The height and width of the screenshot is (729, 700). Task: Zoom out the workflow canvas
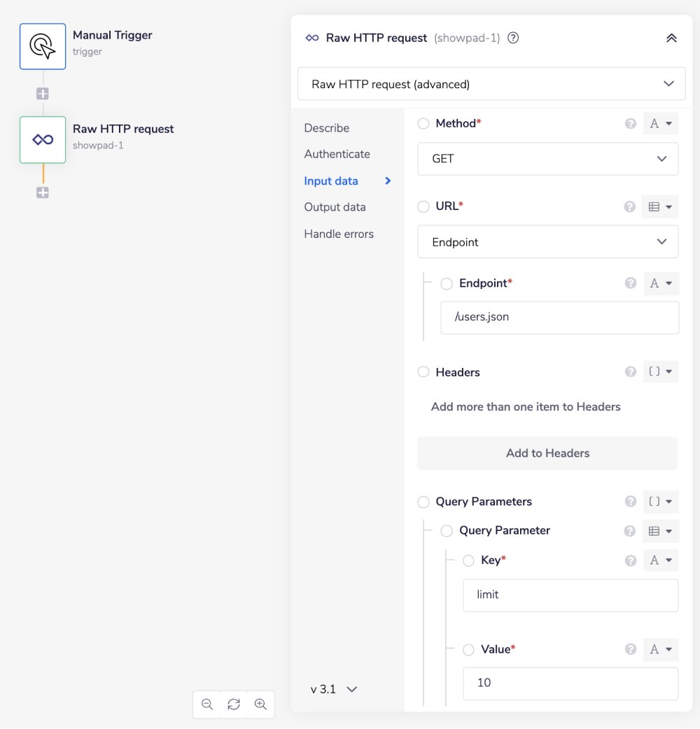coord(207,705)
